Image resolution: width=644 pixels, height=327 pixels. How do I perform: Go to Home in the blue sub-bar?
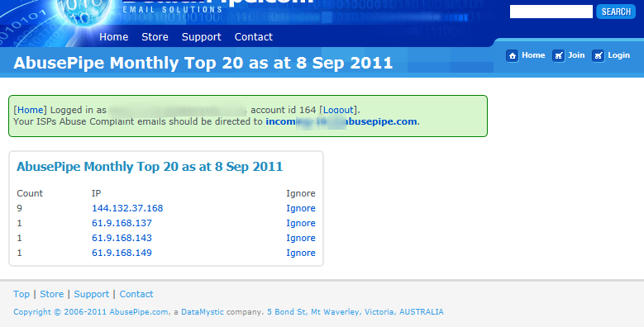coord(533,55)
